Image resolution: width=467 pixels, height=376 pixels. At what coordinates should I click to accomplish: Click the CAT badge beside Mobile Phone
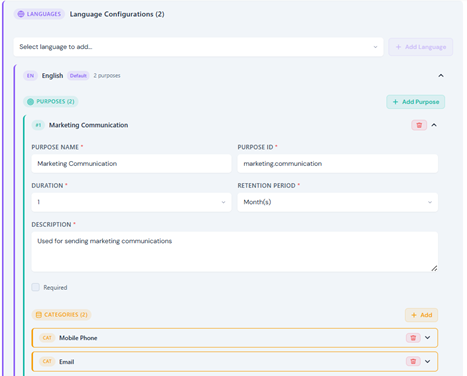pos(47,338)
